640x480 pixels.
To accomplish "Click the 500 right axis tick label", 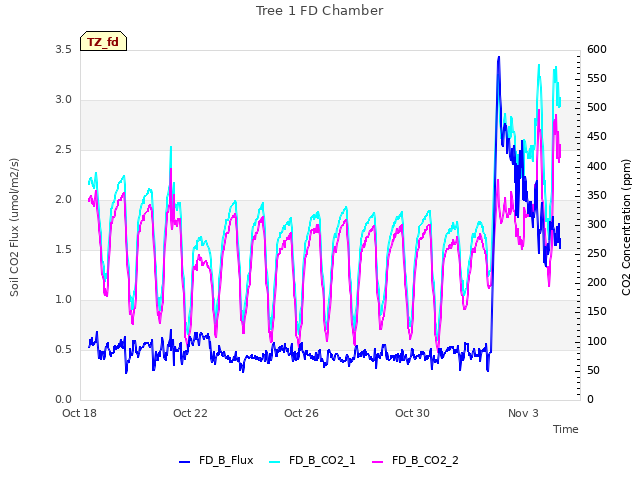I will (597, 107).
